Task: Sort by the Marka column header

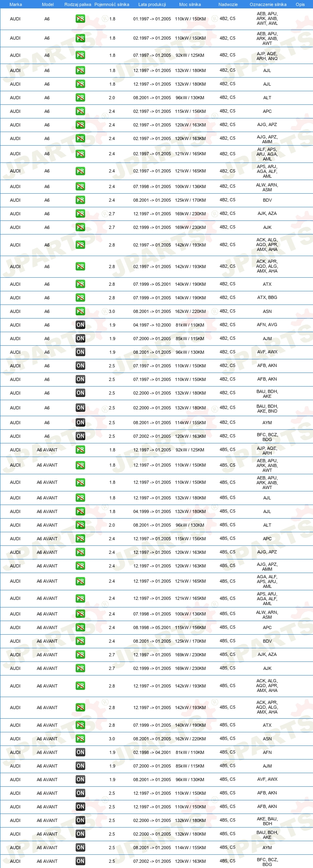Action: pyautogui.click(x=16, y=4)
